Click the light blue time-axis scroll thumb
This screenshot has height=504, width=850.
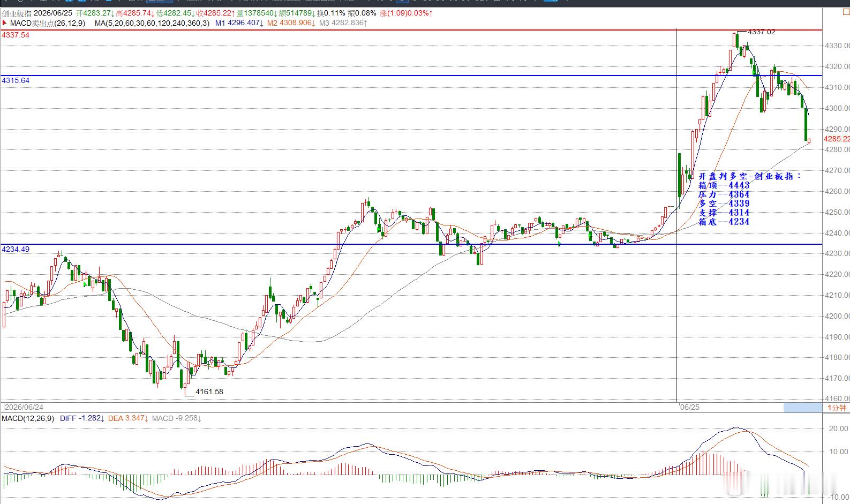pos(802,408)
